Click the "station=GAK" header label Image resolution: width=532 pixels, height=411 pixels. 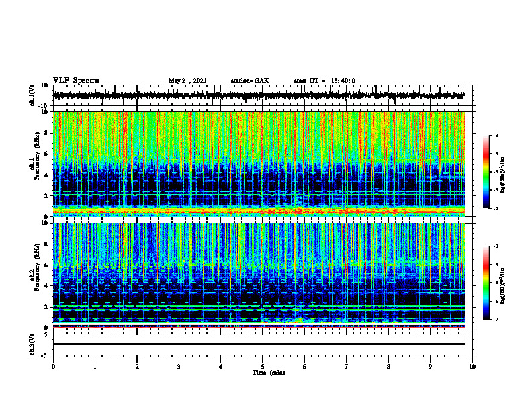tap(250, 81)
